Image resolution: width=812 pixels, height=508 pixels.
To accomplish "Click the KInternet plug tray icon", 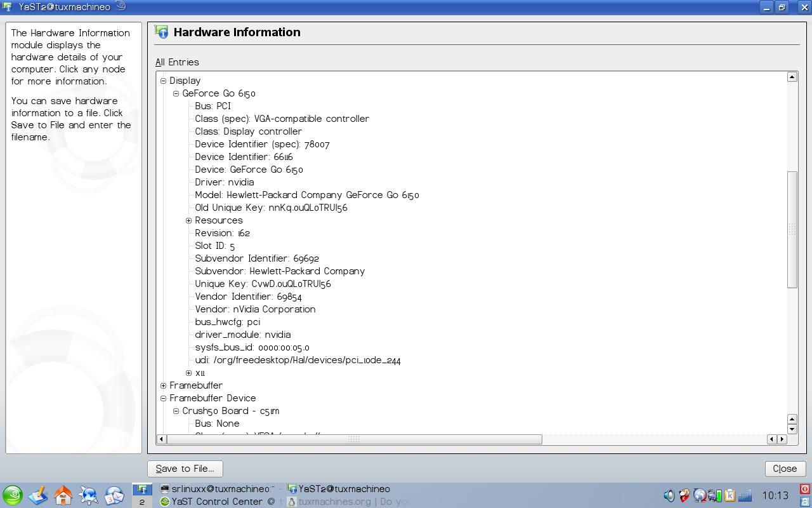I will (684, 495).
